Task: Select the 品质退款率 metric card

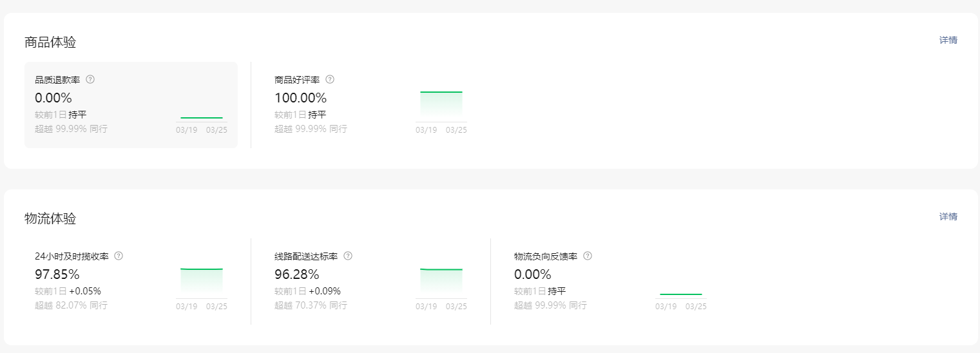Action: (x=131, y=105)
